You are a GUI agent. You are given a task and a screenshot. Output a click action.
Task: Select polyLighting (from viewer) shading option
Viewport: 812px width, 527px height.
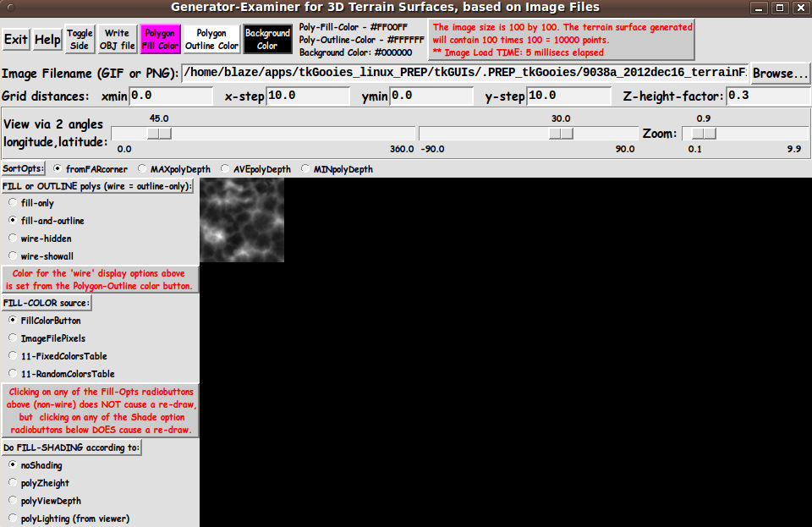69,519
